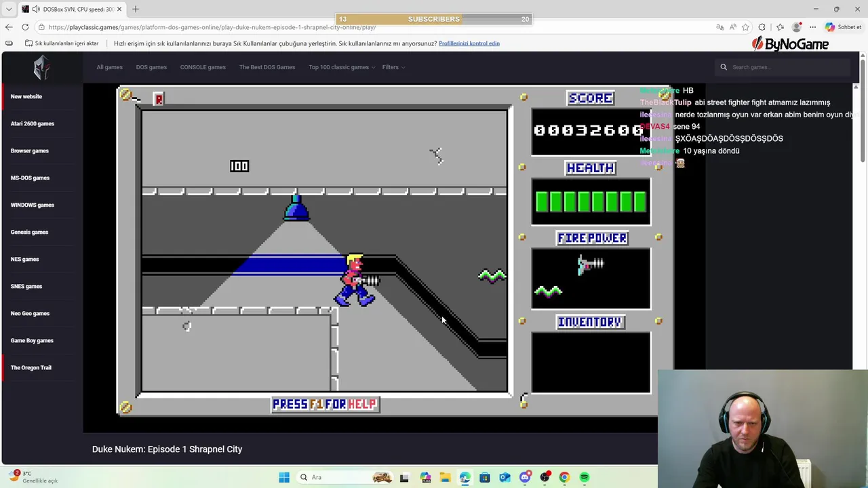The image size is (868, 488).
Task: Open the All games menu
Action: pyautogui.click(x=109, y=67)
